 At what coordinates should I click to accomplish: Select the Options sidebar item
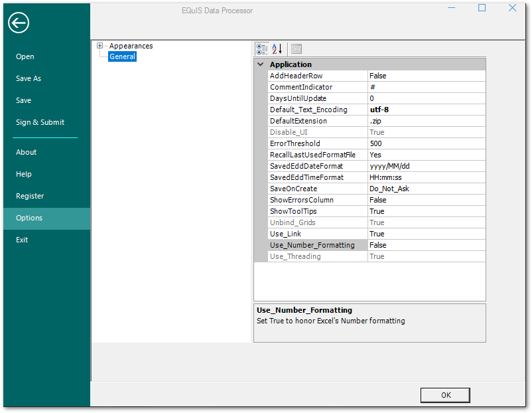(x=47, y=218)
